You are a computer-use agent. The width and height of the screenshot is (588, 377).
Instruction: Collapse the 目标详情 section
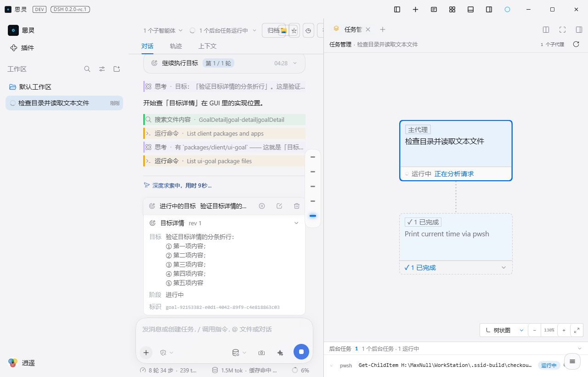click(296, 223)
